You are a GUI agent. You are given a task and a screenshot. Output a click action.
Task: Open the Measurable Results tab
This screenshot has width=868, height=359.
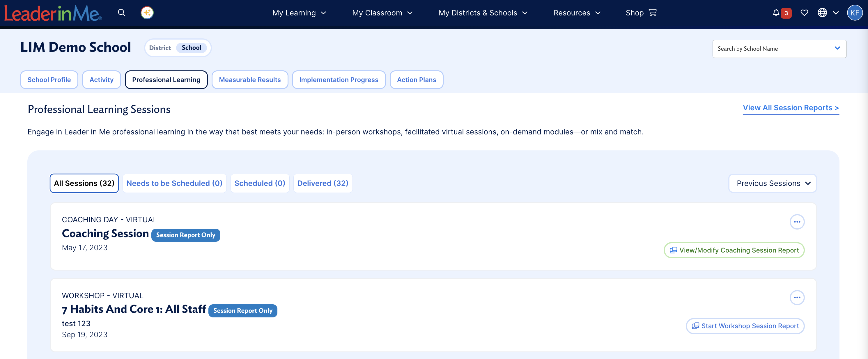pyautogui.click(x=250, y=80)
